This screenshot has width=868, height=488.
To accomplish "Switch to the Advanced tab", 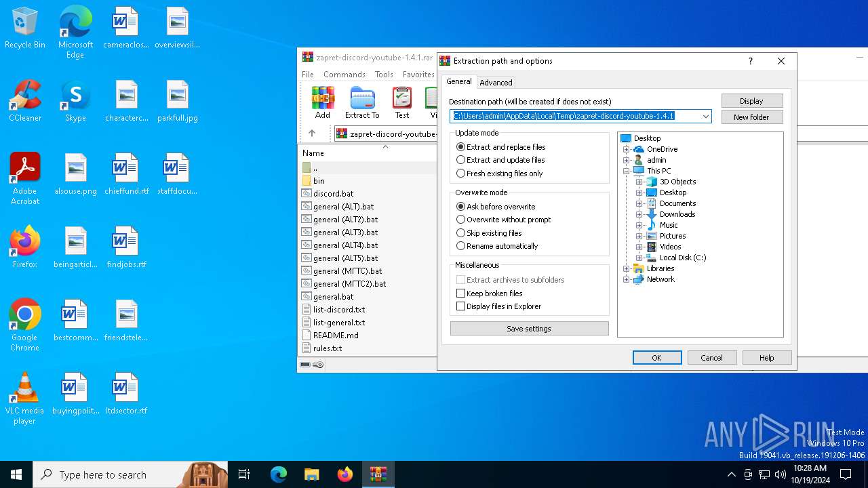I will click(x=496, y=83).
